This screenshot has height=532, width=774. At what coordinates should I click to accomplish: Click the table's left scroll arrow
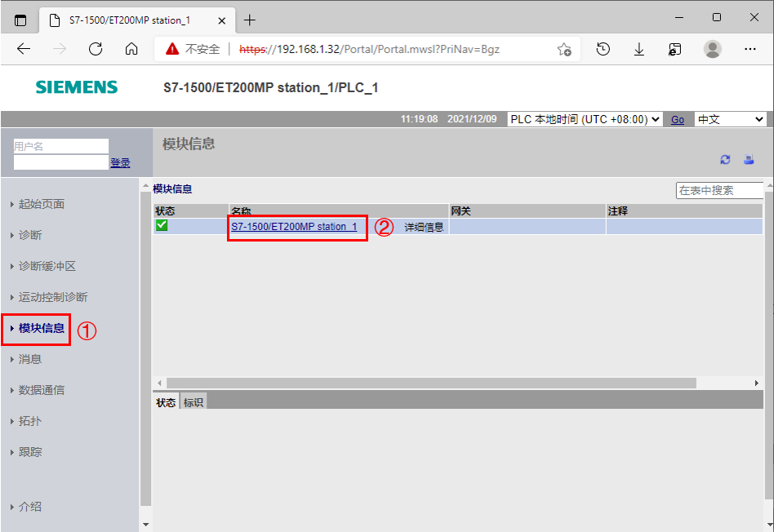point(159,383)
